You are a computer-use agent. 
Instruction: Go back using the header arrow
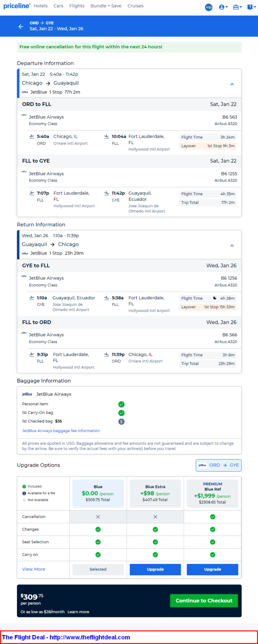(x=21, y=27)
